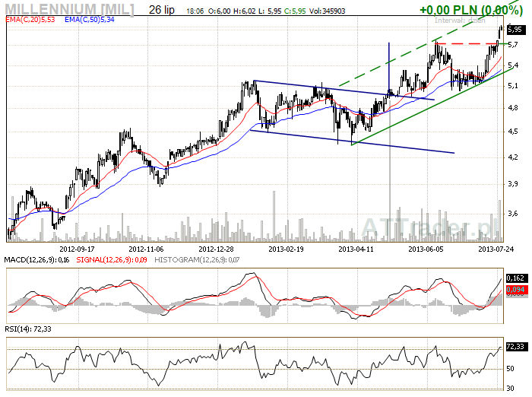Click the MILLENNIUM [MIL] chart title
This screenshot has height=397, width=532.
[70, 10]
